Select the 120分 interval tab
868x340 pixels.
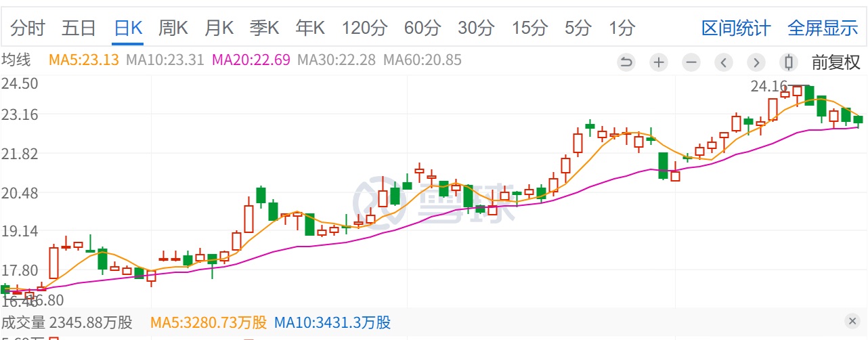point(364,28)
